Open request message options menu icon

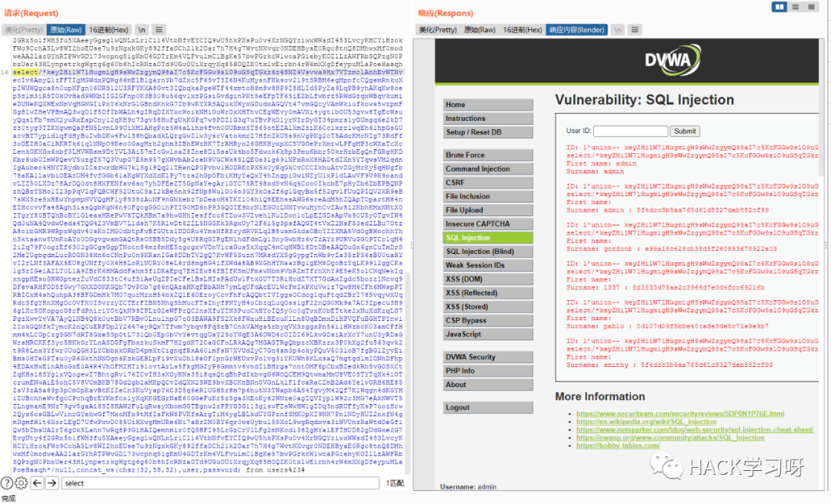tap(159, 30)
